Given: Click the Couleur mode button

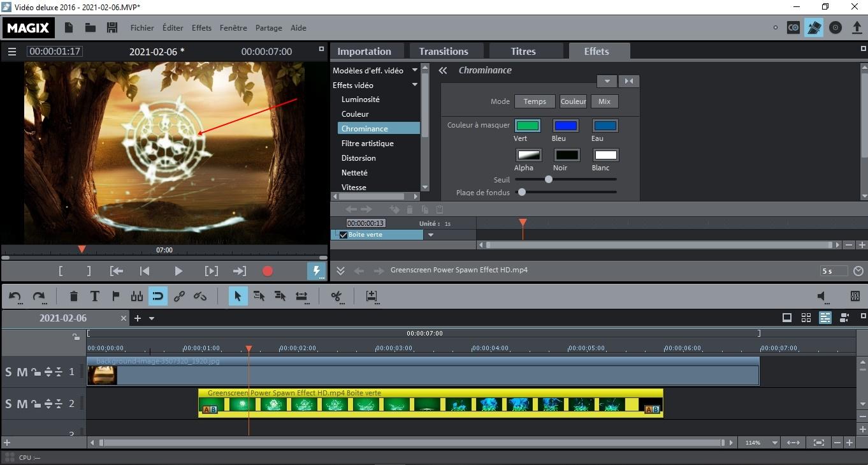Looking at the screenshot, I should [573, 101].
